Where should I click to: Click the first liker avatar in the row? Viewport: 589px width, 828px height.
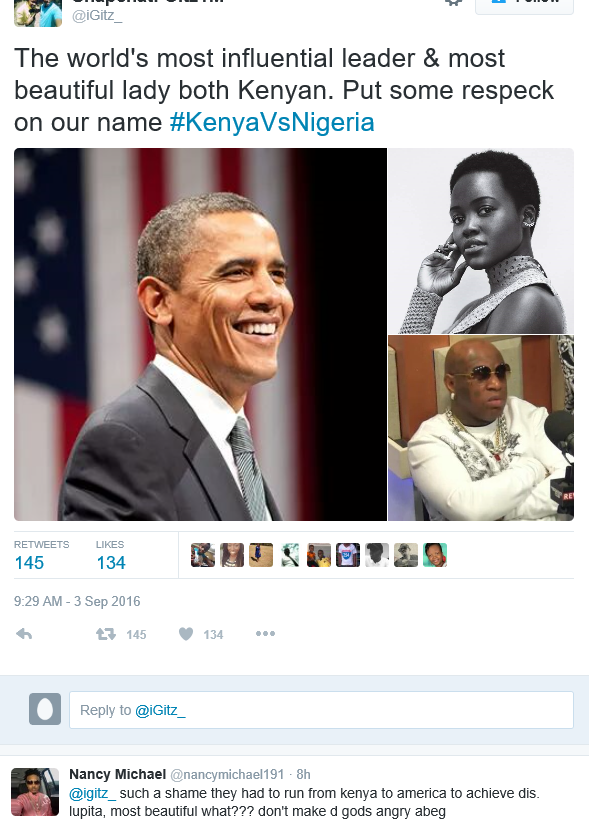pyautogui.click(x=203, y=555)
